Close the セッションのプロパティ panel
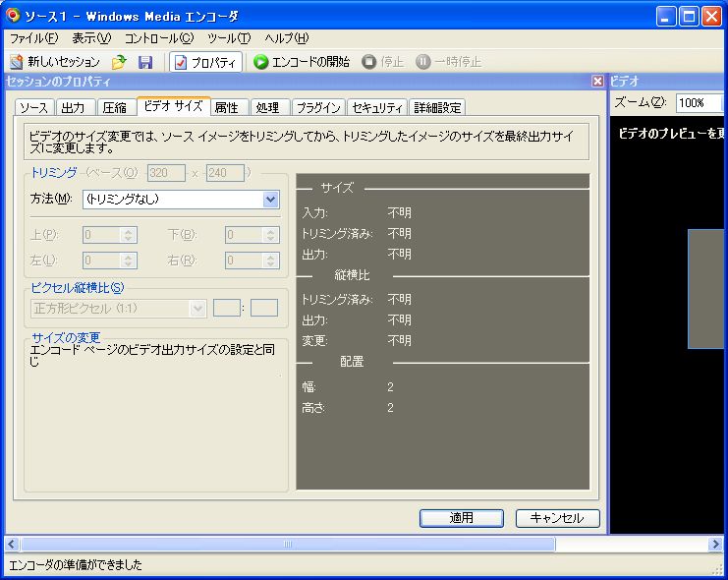The image size is (728, 580). (x=597, y=82)
